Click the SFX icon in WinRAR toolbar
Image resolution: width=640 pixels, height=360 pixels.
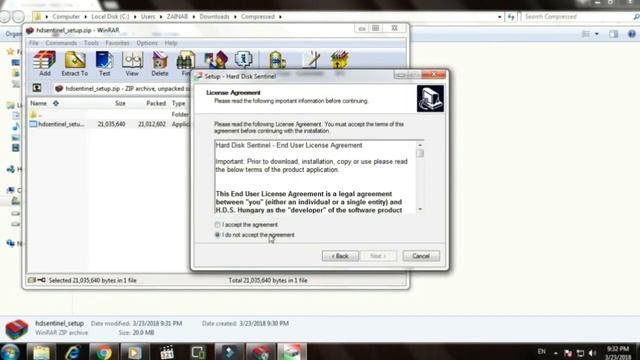339,60
